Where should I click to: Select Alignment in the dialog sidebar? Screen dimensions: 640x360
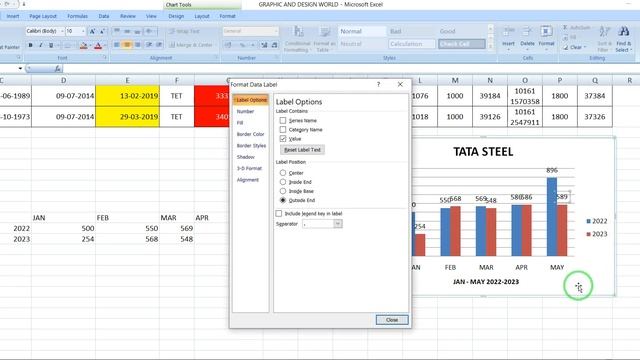click(x=248, y=180)
